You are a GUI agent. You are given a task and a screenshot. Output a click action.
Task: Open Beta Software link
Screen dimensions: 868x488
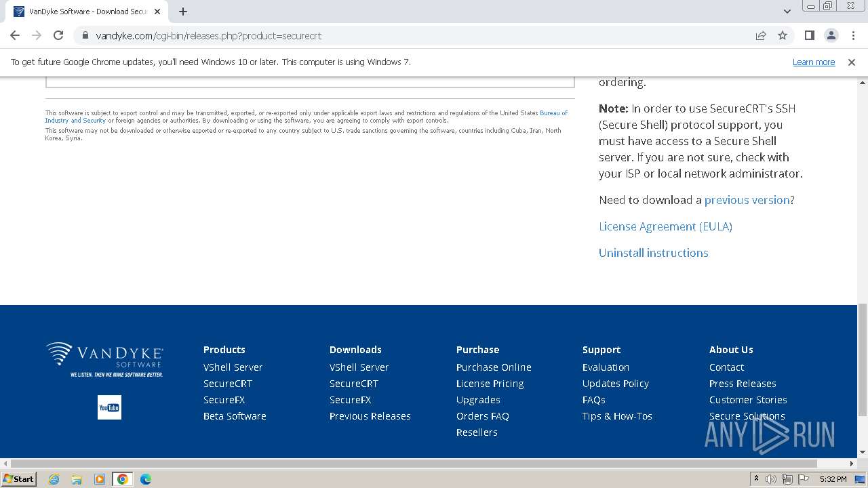click(x=235, y=416)
